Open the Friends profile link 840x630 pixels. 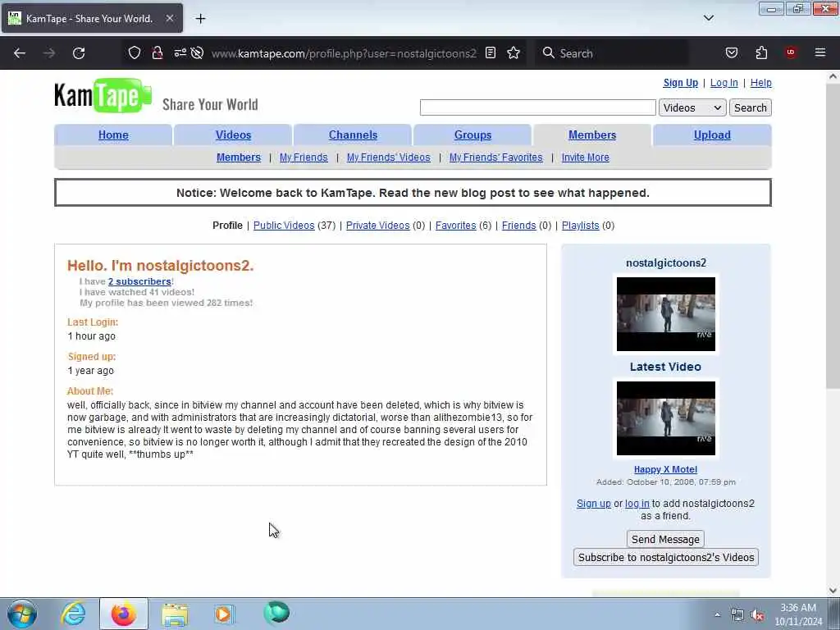click(x=518, y=226)
